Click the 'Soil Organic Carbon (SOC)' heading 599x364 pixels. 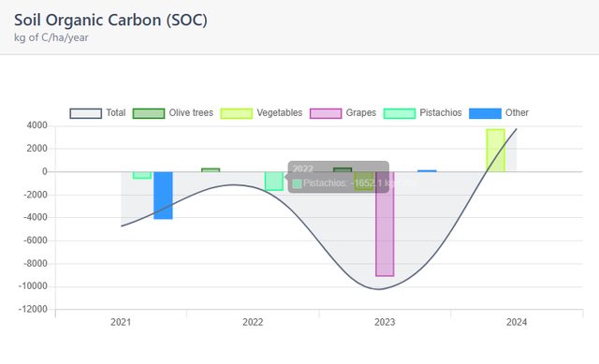tap(110, 20)
